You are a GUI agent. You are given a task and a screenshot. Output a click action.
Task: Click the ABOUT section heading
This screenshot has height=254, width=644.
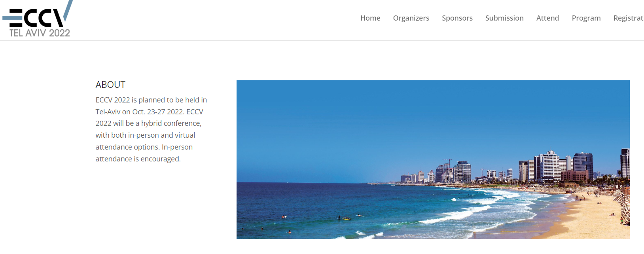tap(110, 85)
